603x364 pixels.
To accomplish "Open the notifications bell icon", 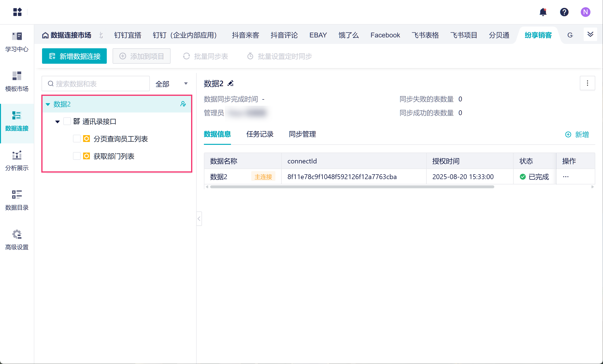I will click(x=543, y=12).
